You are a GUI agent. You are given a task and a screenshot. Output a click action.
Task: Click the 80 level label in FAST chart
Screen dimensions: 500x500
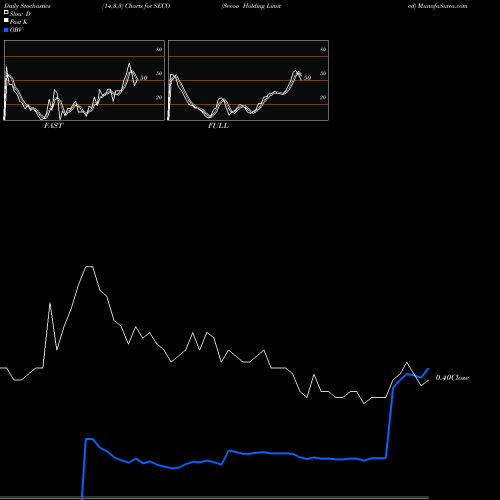pos(159,49)
